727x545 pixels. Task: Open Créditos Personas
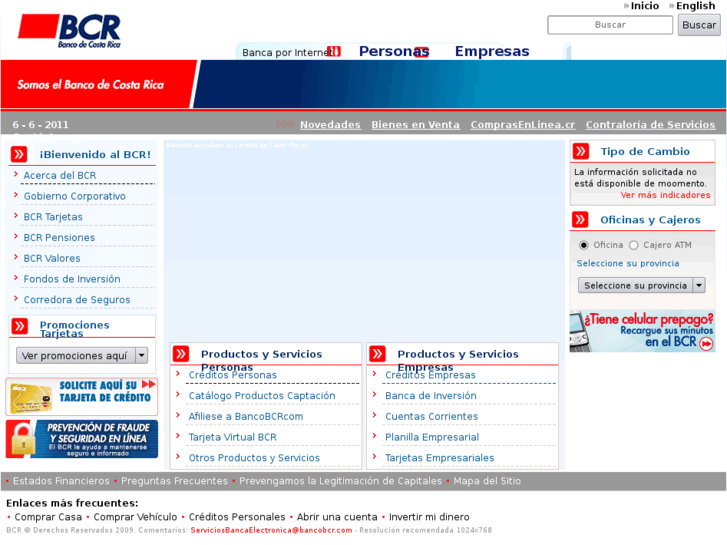coord(232,375)
